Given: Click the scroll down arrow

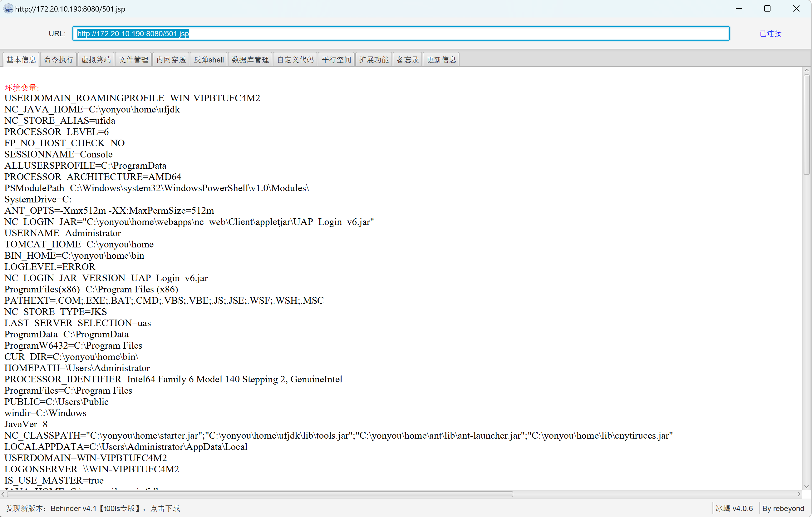Looking at the screenshot, I should 806,486.
